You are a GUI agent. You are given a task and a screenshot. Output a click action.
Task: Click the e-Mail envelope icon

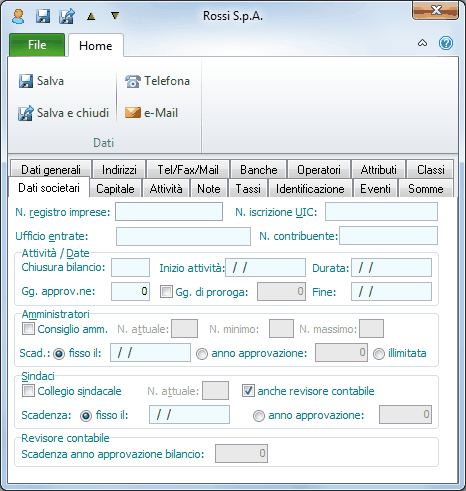click(x=133, y=113)
